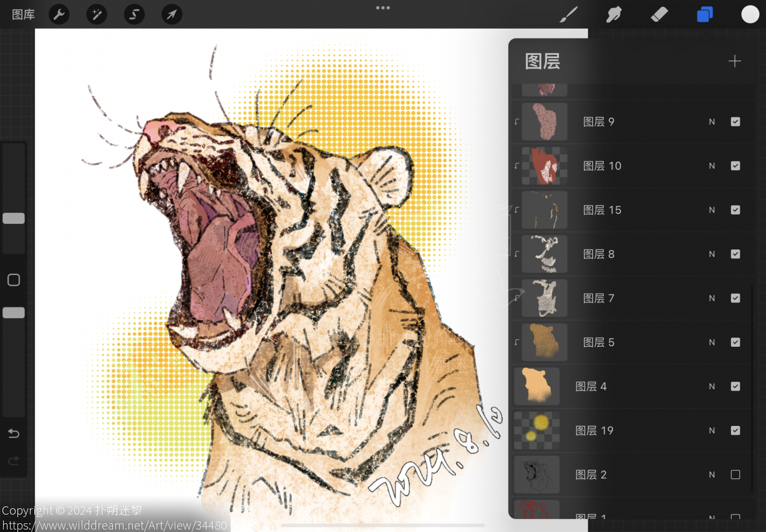The image size is (766, 532).
Task: Return to the 图库 gallery
Action: tap(23, 14)
